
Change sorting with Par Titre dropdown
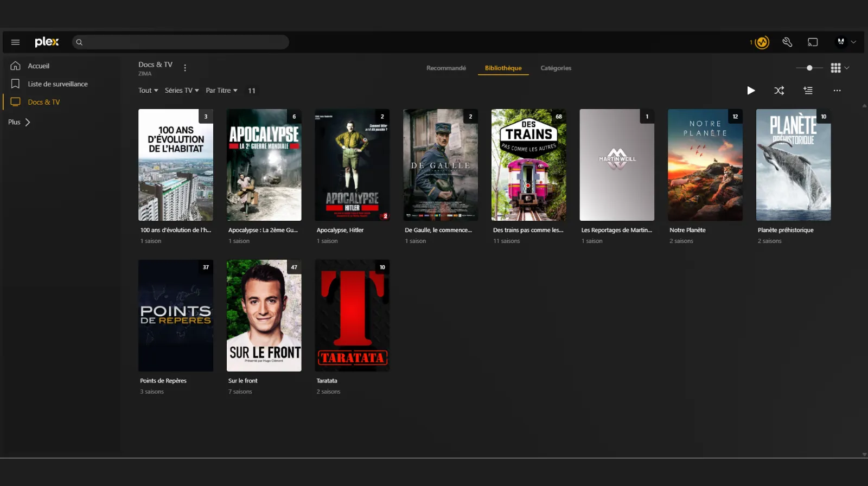pos(221,91)
